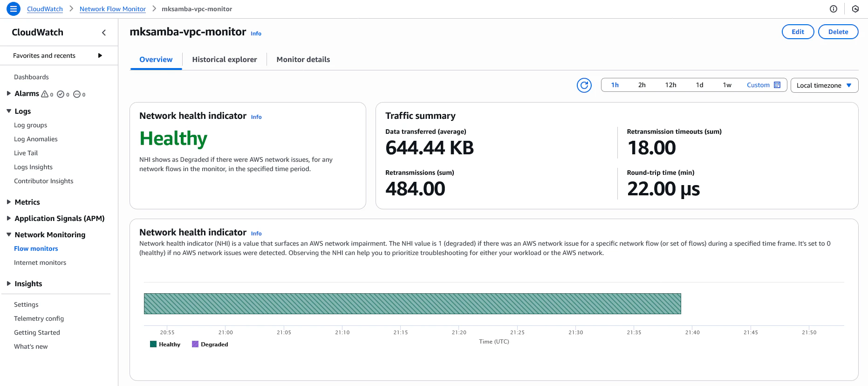
Task: Expand the Alarms section
Action: pos(9,93)
